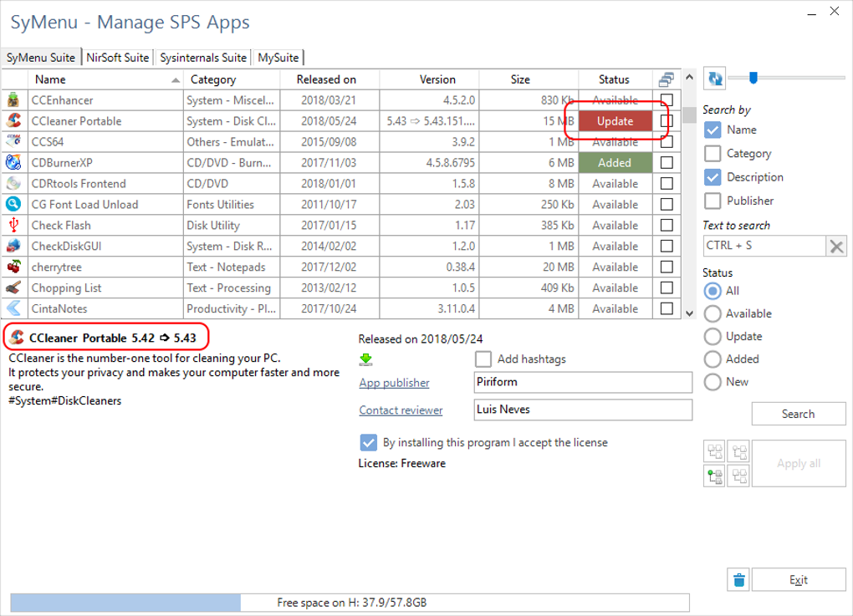Select the Update status filter
Viewport: 853px width, 616px height.
point(713,337)
